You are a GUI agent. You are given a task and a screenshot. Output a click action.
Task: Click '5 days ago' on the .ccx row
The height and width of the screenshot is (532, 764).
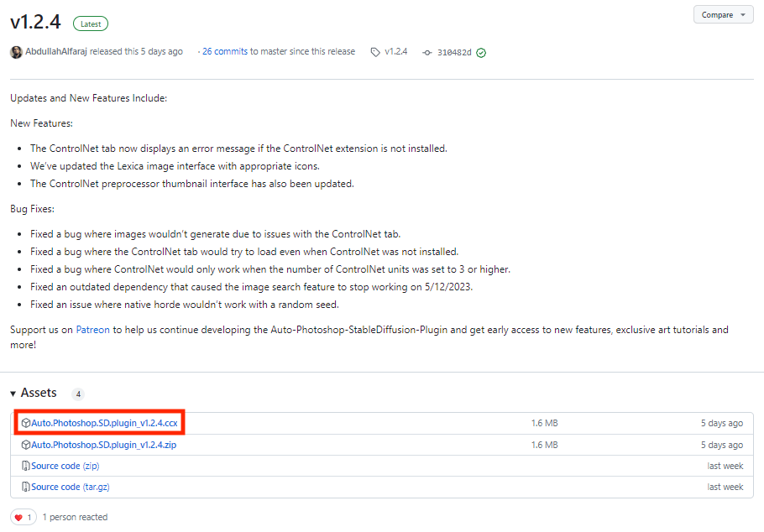tap(722, 423)
